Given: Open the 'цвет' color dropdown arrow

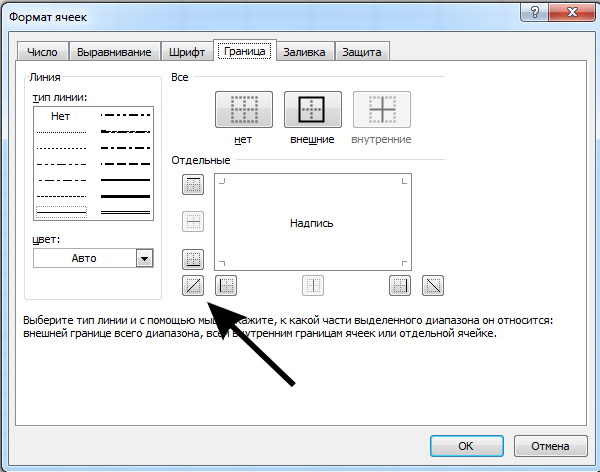Looking at the screenshot, I should [x=144, y=258].
